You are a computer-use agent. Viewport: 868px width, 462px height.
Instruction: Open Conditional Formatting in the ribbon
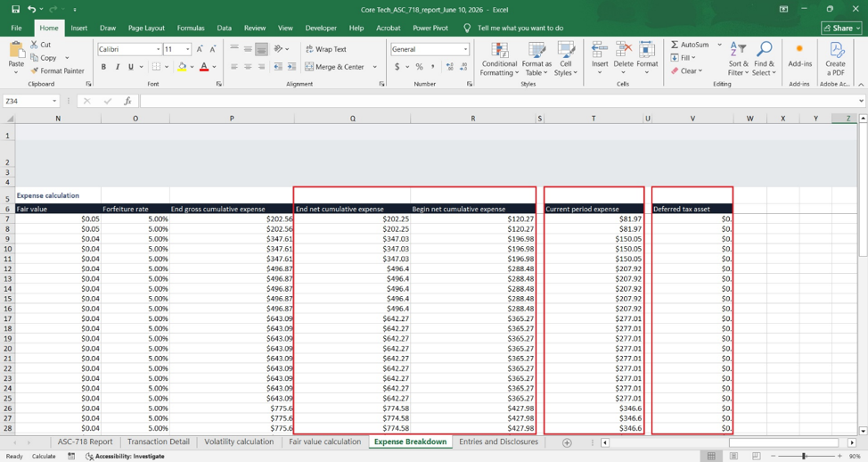pos(499,60)
